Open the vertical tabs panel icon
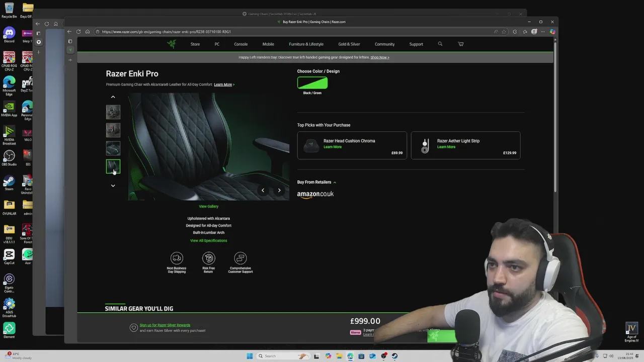The width and height of the screenshot is (644, 362). [70, 41]
